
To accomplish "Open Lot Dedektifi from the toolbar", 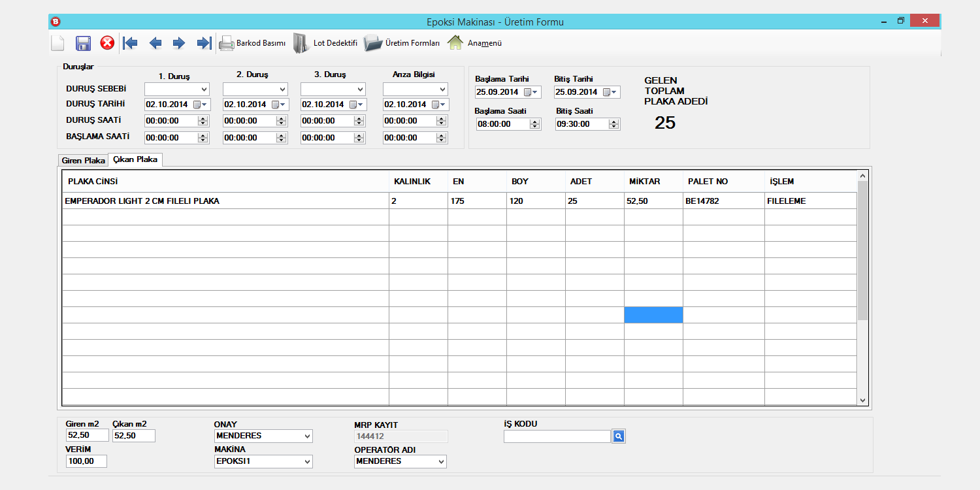I will (x=325, y=43).
